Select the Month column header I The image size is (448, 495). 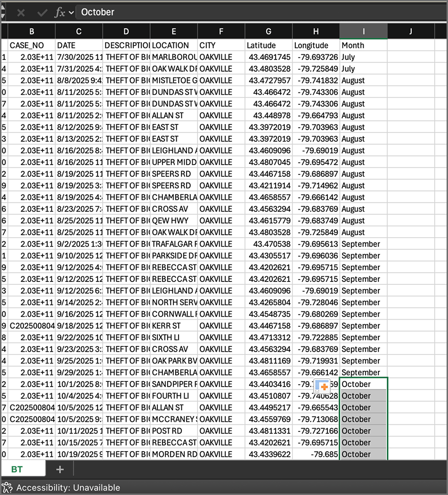[363, 31]
